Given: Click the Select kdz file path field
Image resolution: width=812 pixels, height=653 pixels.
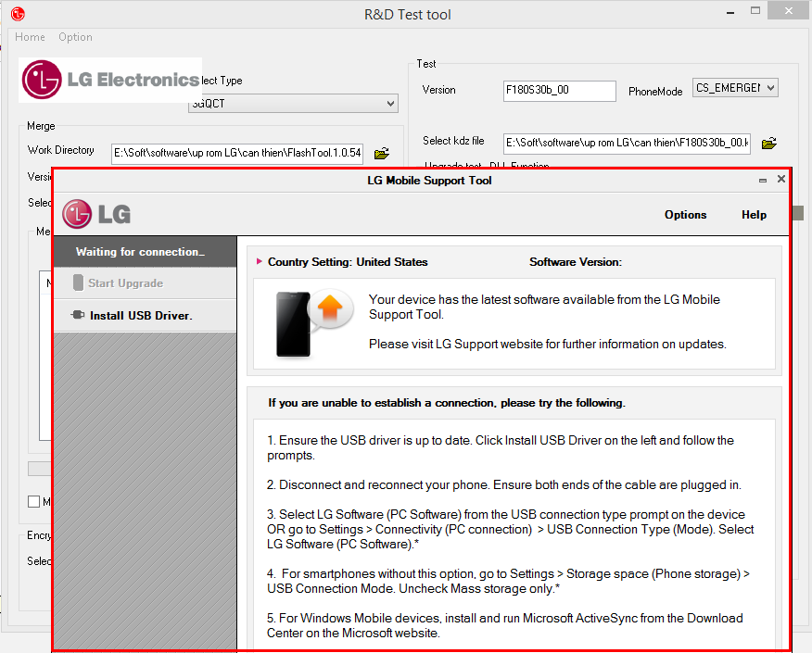Looking at the screenshot, I should (x=627, y=143).
